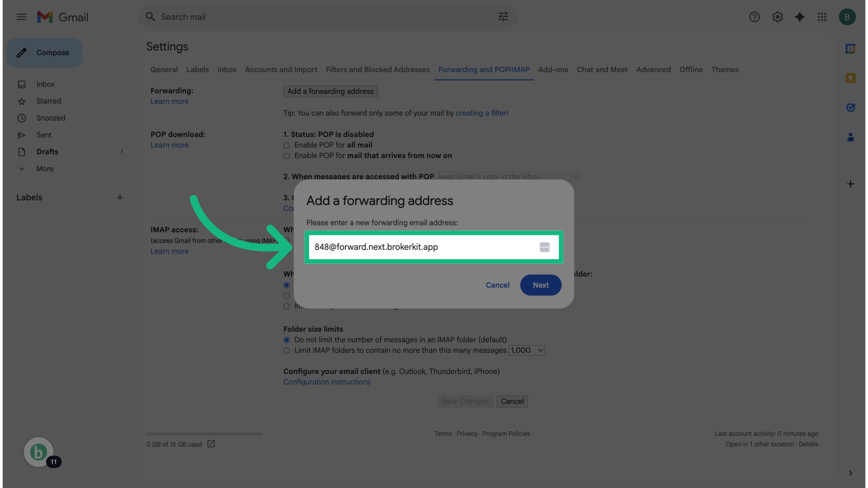Screen dimensions: 868x488
Task: Click Learn more under POP download
Action: coord(170,145)
